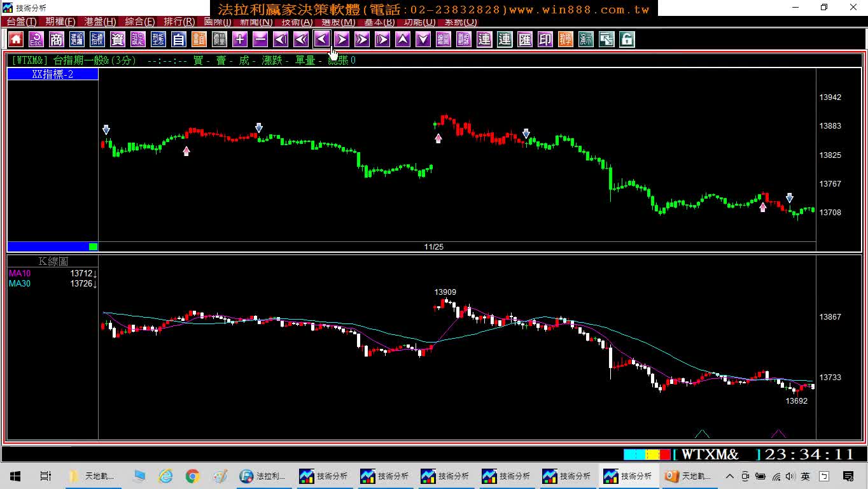Click the 印 print icon
868x489 pixels.
545,39
